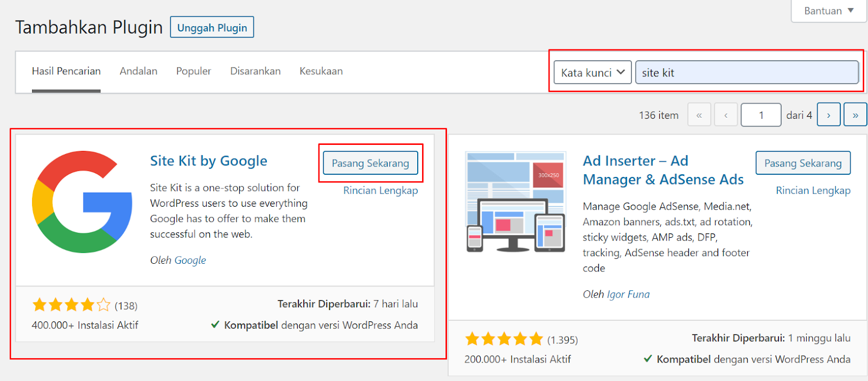Open the Populer tab
Viewport: 868px width, 381px height.
tap(194, 71)
